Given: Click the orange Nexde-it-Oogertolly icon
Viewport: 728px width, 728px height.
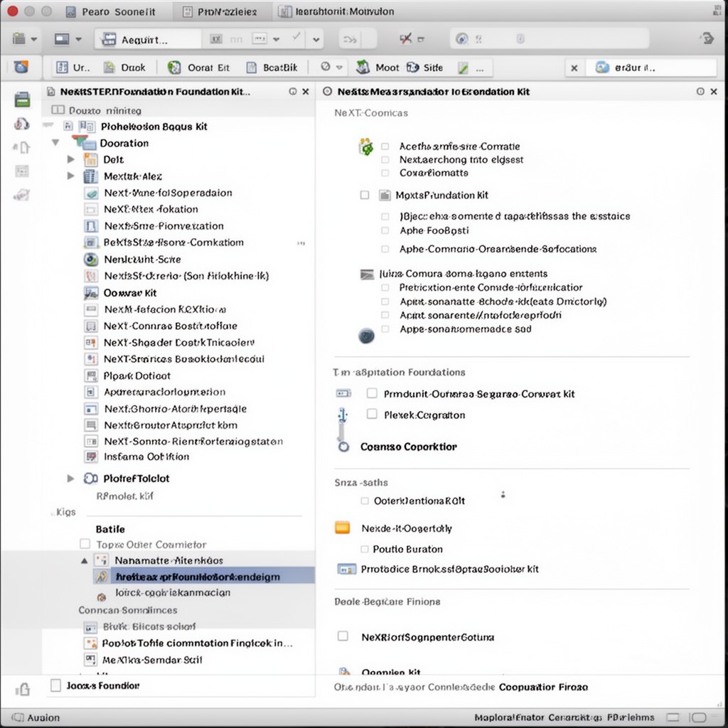Looking at the screenshot, I should 343,528.
